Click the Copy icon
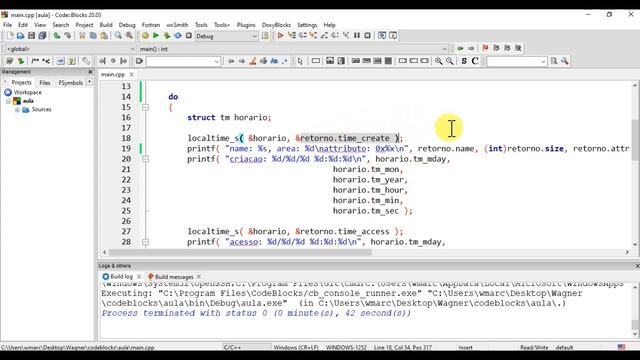This screenshot has width=640, height=360. (x=93, y=36)
